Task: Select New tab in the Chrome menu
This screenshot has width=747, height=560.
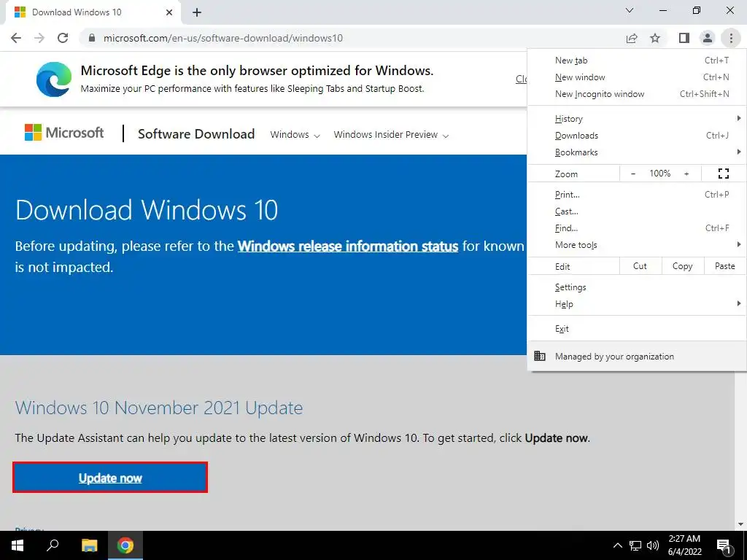Action: [x=637, y=61]
